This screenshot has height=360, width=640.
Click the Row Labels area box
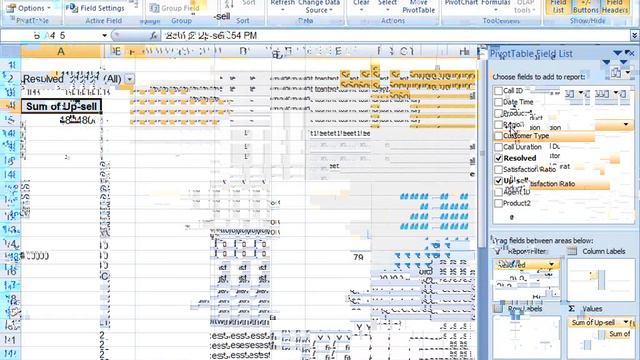coord(527,336)
